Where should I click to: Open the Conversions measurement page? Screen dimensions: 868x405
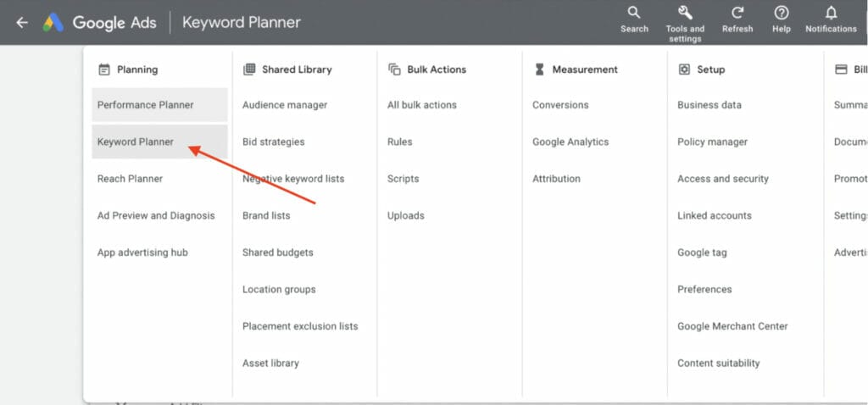[560, 105]
